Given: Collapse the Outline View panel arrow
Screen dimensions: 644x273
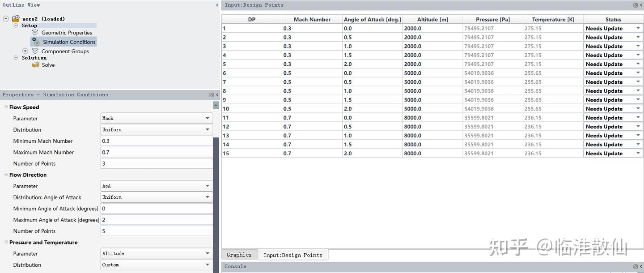Looking at the screenshot, I should [x=217, y=5].
